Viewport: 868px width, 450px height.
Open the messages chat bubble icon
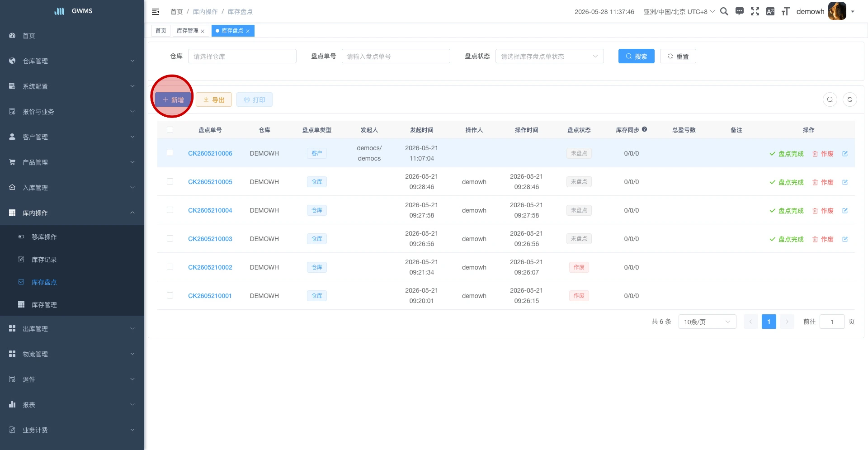click(740, 11)
